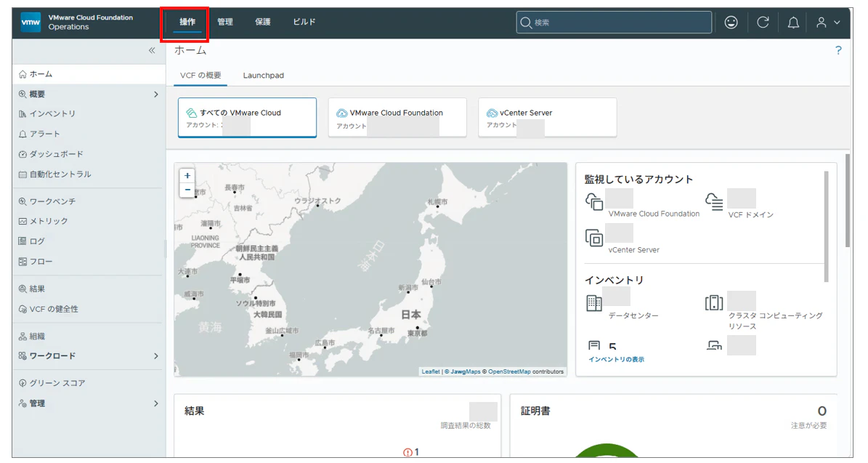Image resolution: width=868 pixels, height=463 pixels.
Task: Open the 保護 top menu
Action: [262, 22]
